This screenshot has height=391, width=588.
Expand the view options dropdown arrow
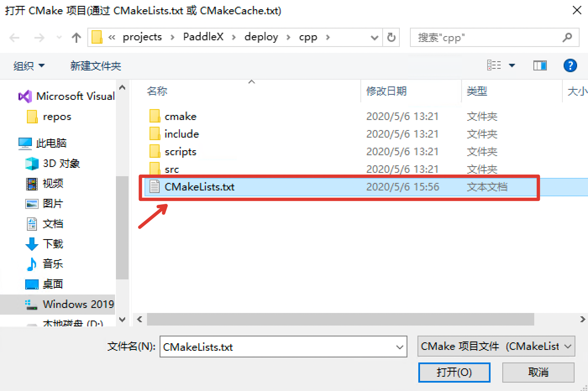click(512, 65)
